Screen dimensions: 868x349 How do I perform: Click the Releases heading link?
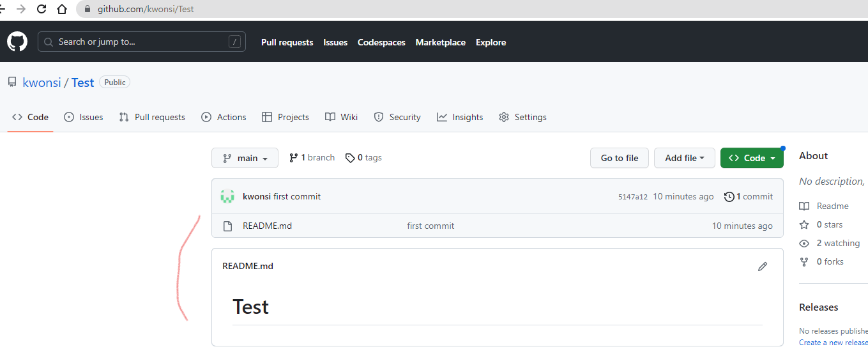coord(818,307)
